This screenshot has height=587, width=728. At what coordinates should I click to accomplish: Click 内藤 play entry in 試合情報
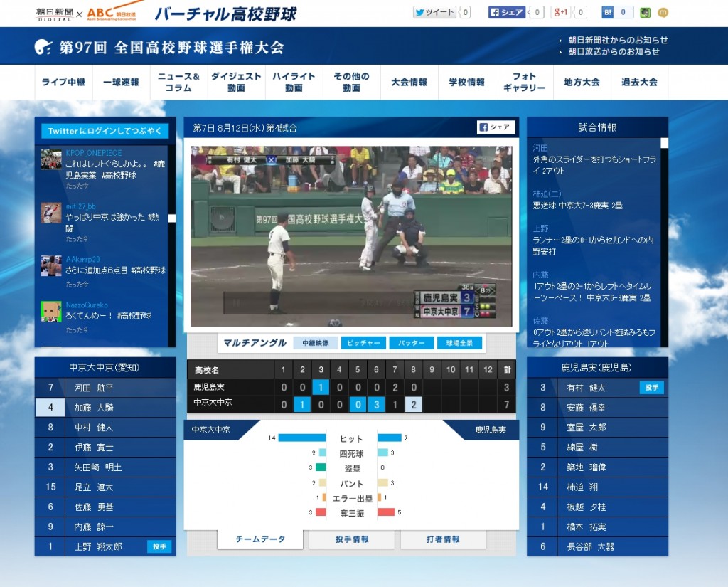592,286
